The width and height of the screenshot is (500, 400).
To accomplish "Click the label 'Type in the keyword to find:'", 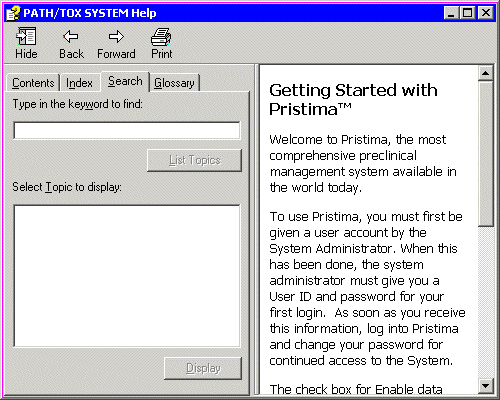I will click(x=78, y=104).
